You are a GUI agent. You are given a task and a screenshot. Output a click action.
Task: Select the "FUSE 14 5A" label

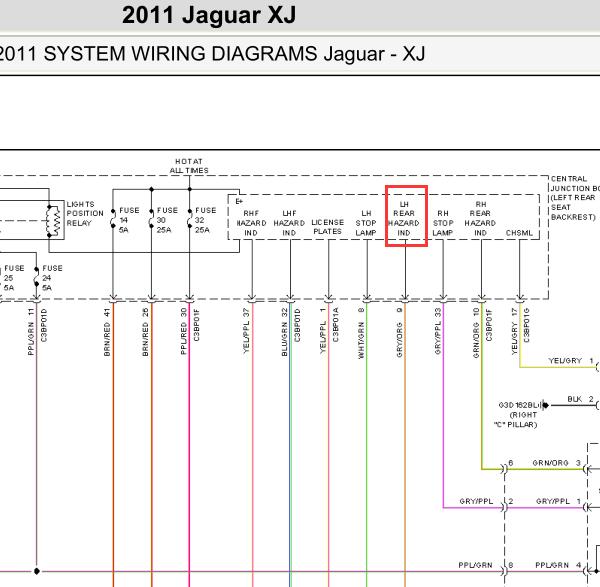coord(129,220)
